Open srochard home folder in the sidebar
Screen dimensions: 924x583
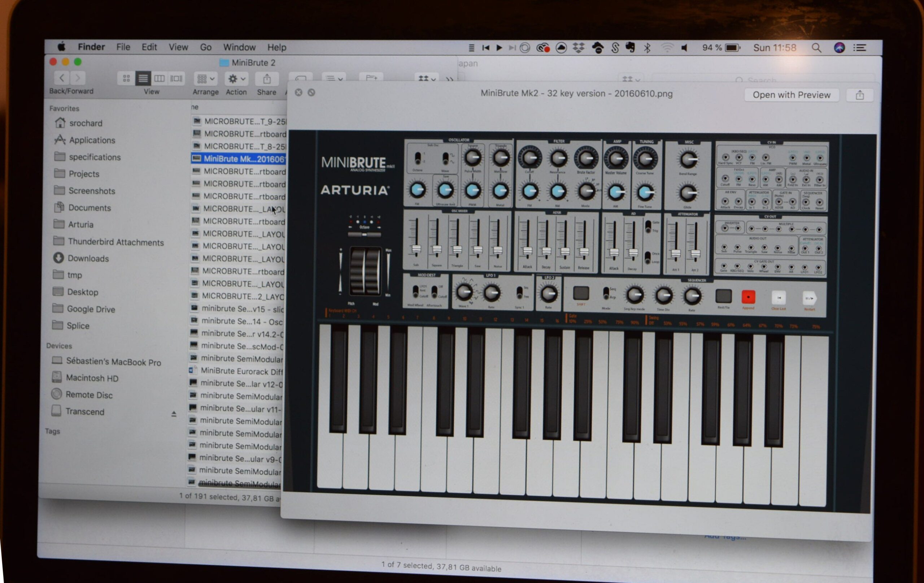86,123
